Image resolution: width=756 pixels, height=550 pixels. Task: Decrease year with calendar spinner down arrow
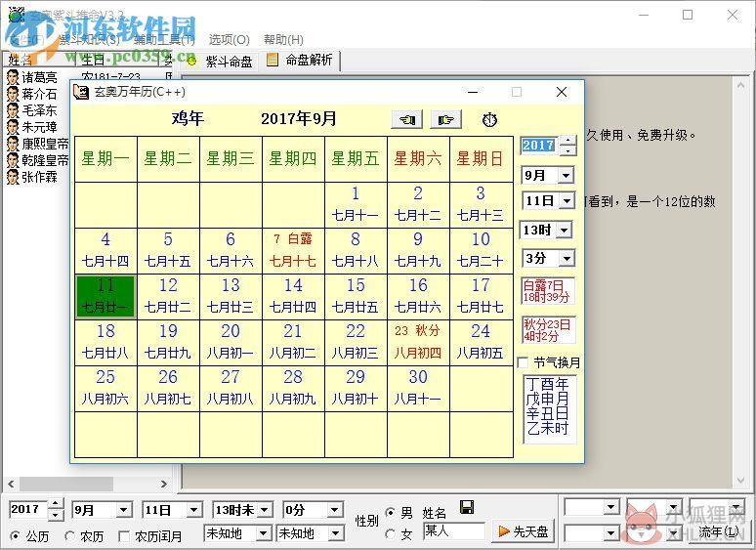tap(568, 150)
